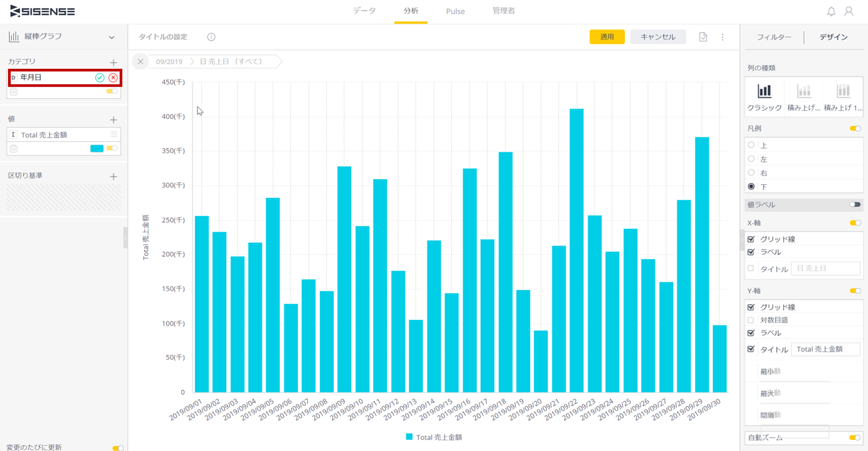Open Total 売上金額 item menu icon
The image size is (868, 451).
pyautogui.click(x=114, y=134)
